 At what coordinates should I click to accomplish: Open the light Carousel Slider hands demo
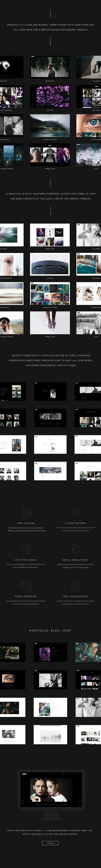(50, 323)
